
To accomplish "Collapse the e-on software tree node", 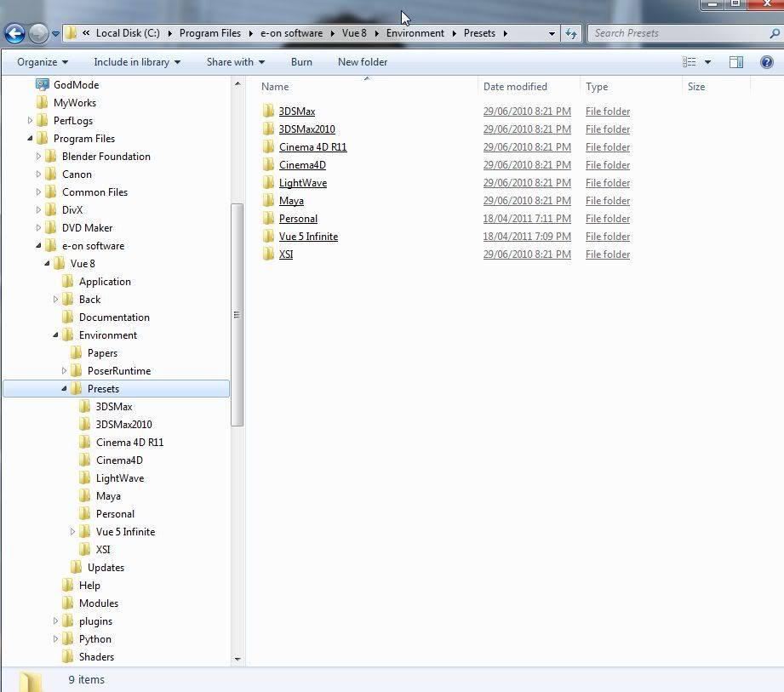I will [x=38, y=245].
